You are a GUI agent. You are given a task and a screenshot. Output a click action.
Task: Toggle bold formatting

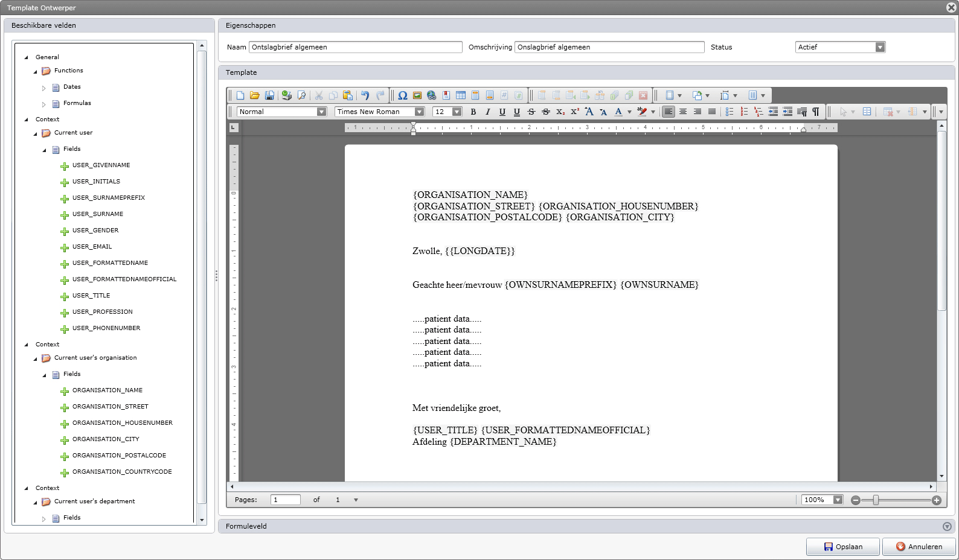pyautogui.click(x=473, y=112)
